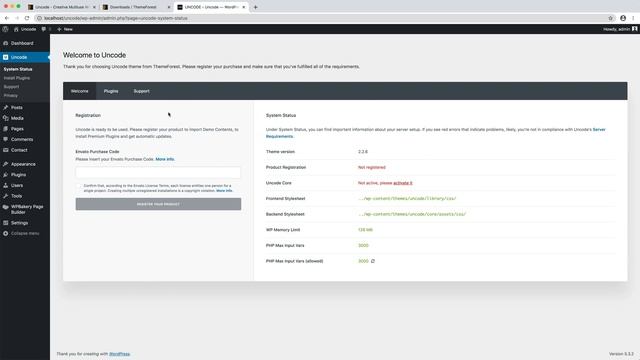Open System Status submenu item
640x360 pixels.
(x=18, y=69)
